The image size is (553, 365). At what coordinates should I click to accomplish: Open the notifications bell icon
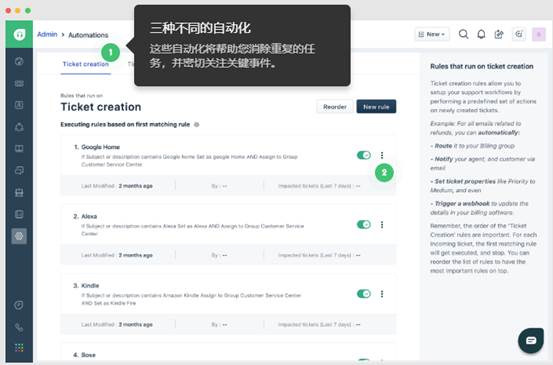[481, 34]
